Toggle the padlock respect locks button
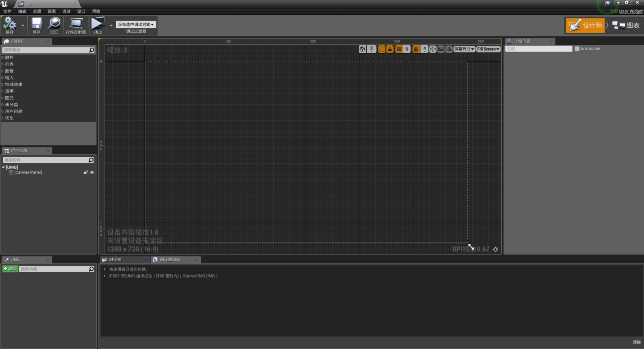The width and height of the screenshot is (644, 349). [390, 49]
